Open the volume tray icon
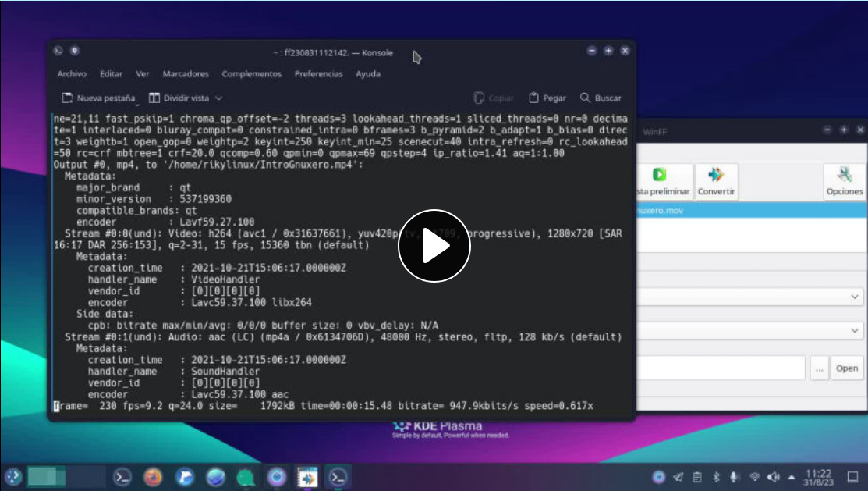 [x=774, y=477]
